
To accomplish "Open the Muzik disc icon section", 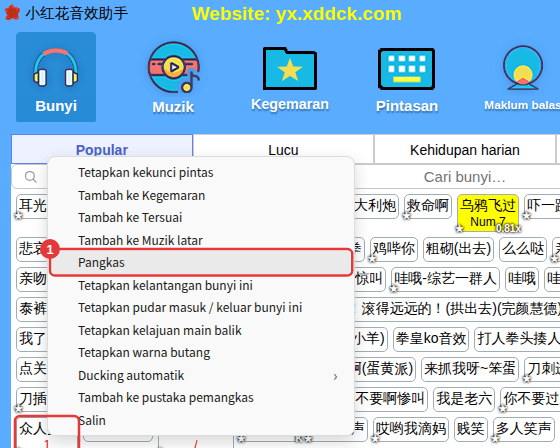I will pyautogui.click(x=174, y=78).
